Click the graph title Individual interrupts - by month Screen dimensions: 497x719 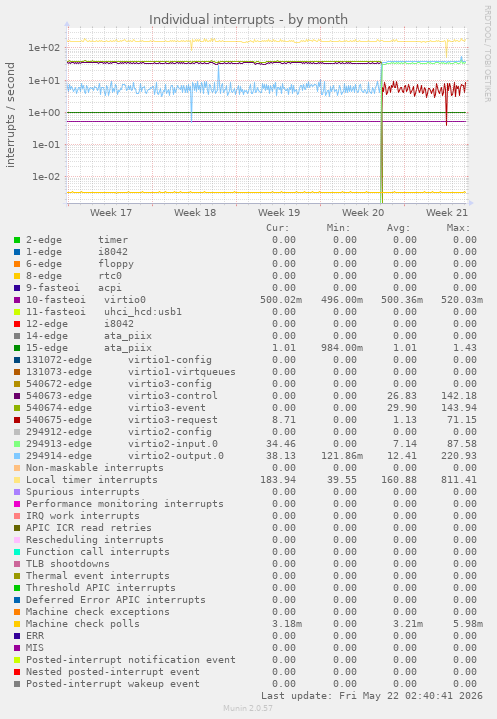point(248,20)
